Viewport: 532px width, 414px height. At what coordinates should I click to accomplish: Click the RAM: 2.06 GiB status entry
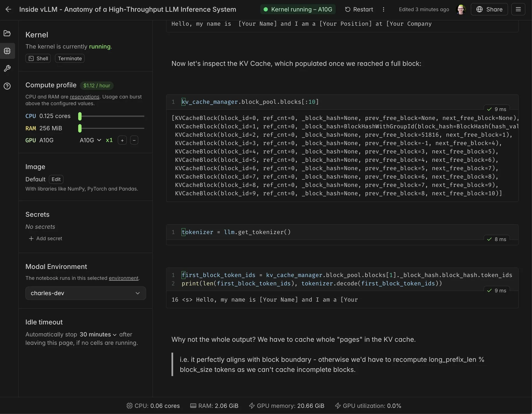click(x=214, y=406)
